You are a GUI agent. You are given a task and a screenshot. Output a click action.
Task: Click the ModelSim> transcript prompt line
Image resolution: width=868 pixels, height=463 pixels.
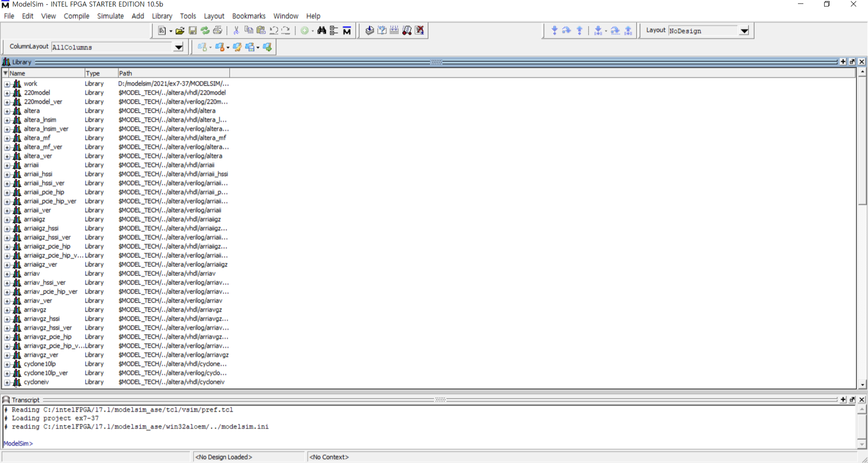point(18,444)
